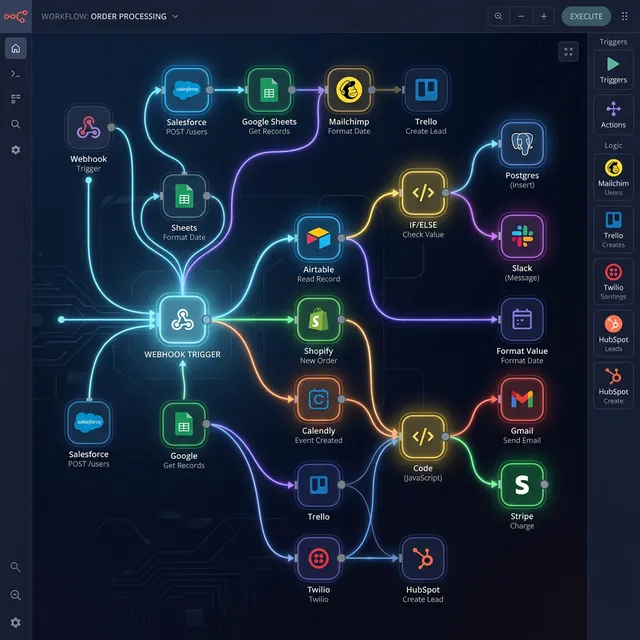Select the Google Get Records node

(x=184, y=424)
